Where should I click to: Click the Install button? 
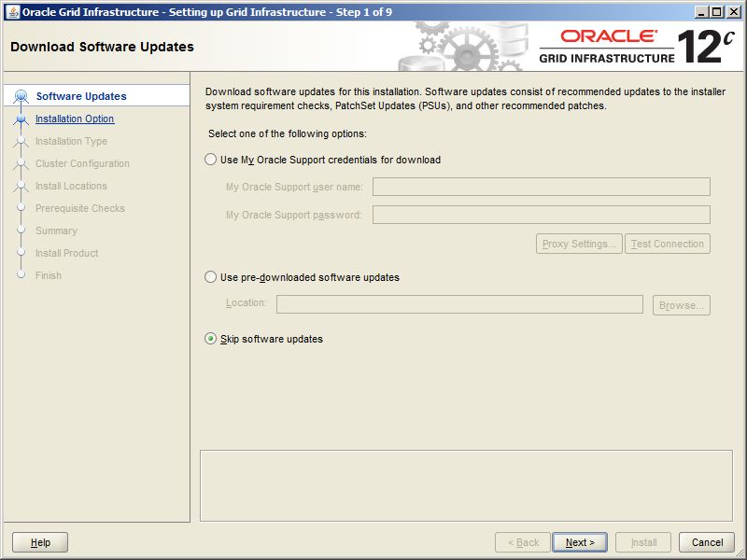(x=643, y=542)
